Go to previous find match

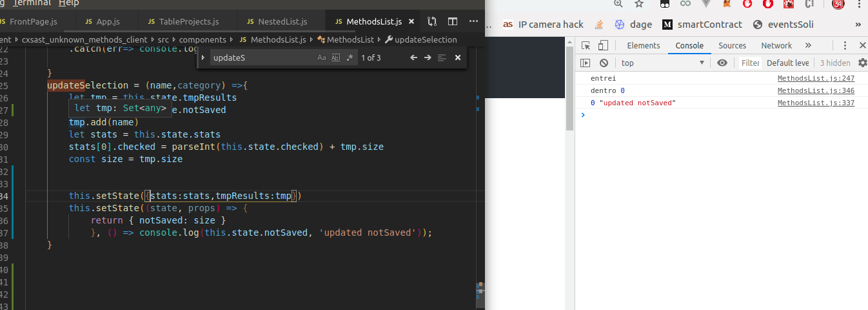414,57
